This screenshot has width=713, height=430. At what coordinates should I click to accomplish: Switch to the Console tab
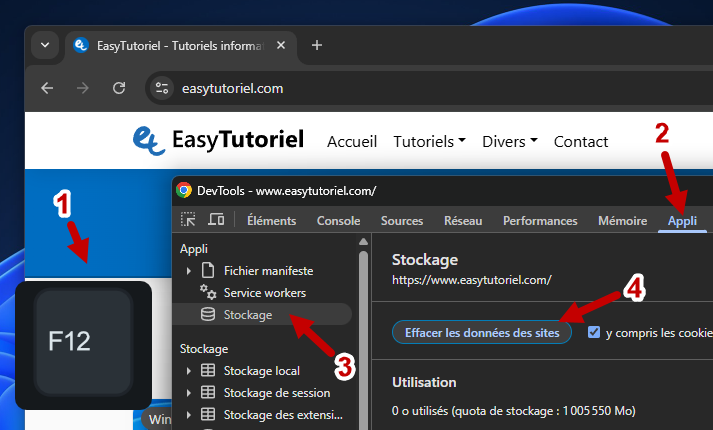(x=338, y=221)
